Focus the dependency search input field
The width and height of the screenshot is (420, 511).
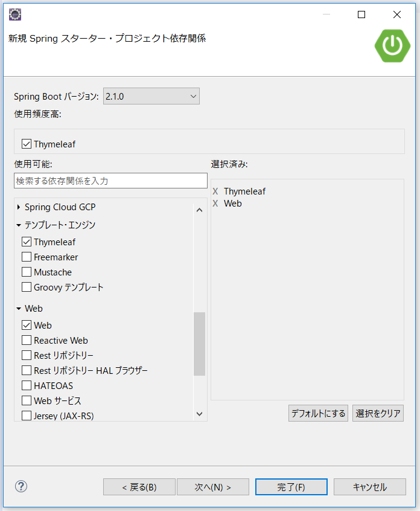click(110, 181)
